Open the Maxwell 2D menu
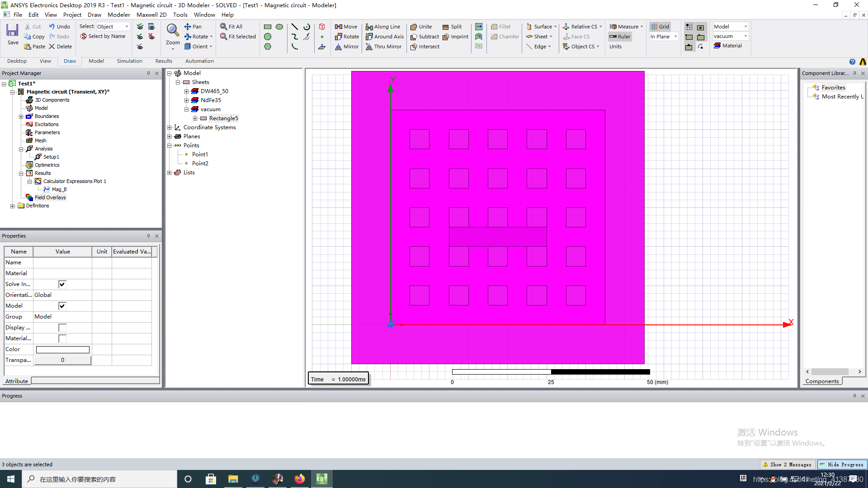Screen dimensions: 868x488 [151, 15]
